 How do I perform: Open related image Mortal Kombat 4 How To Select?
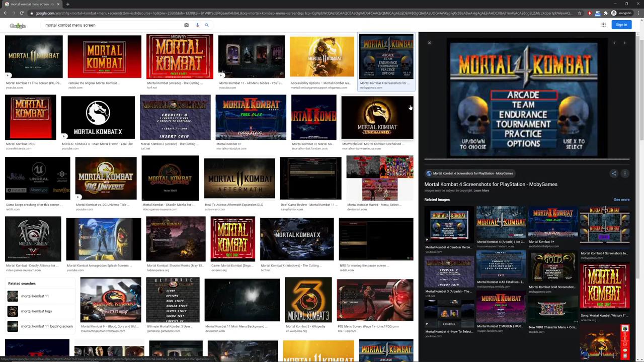[449, 314]
